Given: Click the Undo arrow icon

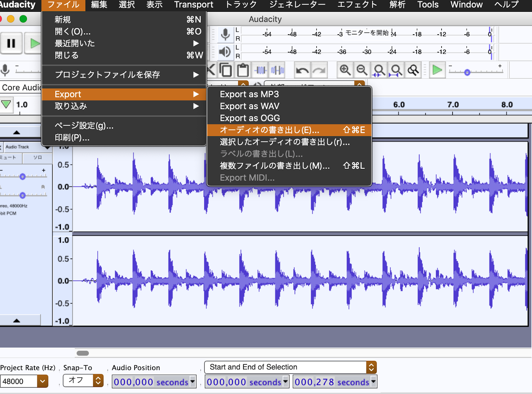Looking at the screenshot, I should 302,70.
